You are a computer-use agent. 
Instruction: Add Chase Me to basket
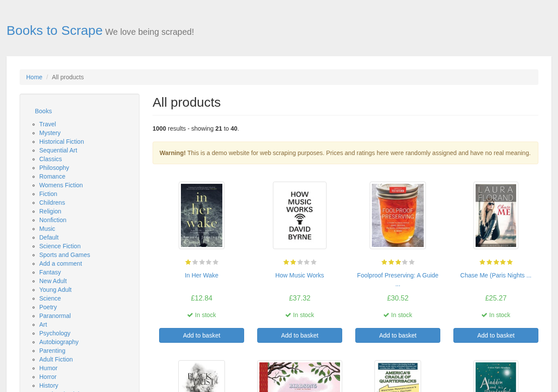pyautogui.click(x=496, y=335)
